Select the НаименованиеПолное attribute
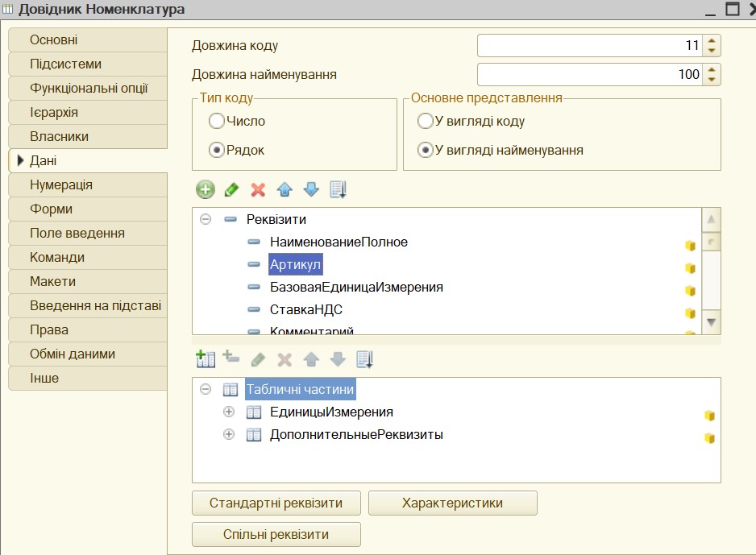 click(339, 242)
